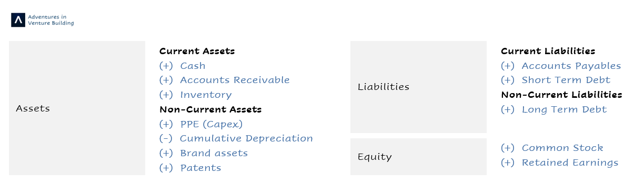Click the Accounts Payables line item
644x193 pixels.
coord(561,66)
